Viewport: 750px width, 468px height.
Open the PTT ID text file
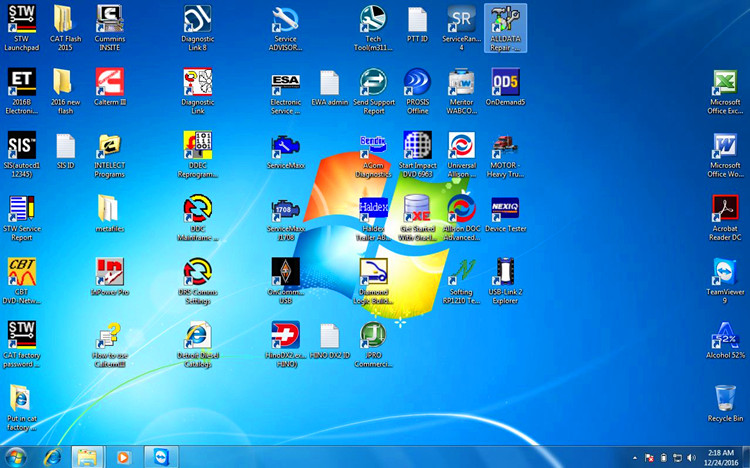coord(418,24)
